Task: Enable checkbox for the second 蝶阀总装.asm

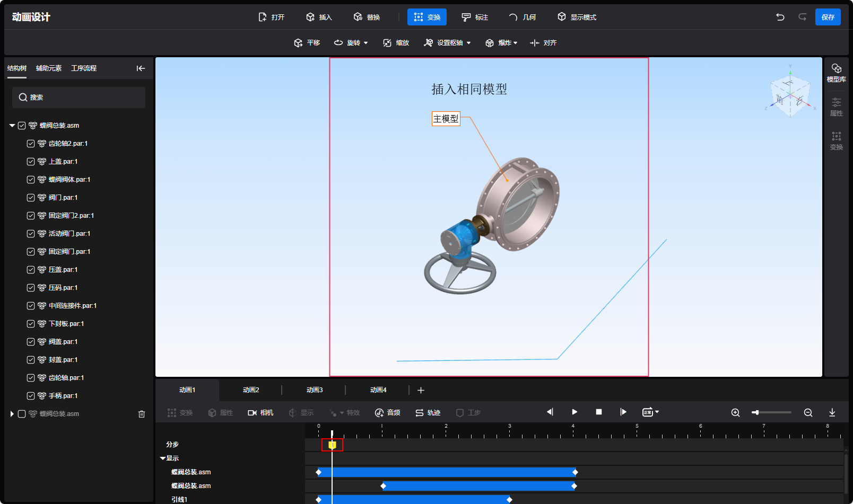Action: click(22, 414)
